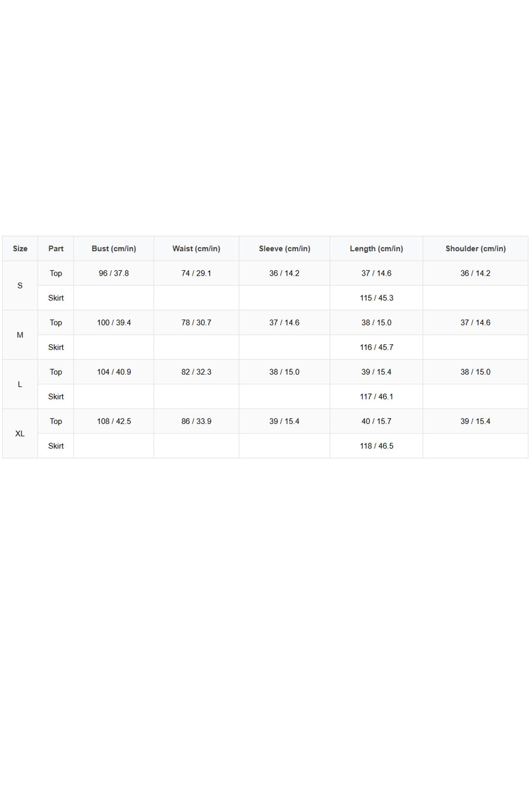Click the Sleeve (cm/in) header

(285, 248)
